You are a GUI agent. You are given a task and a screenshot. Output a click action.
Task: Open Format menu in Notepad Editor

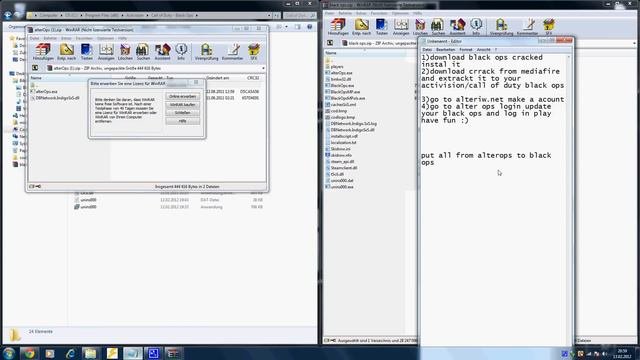point(466,49)
